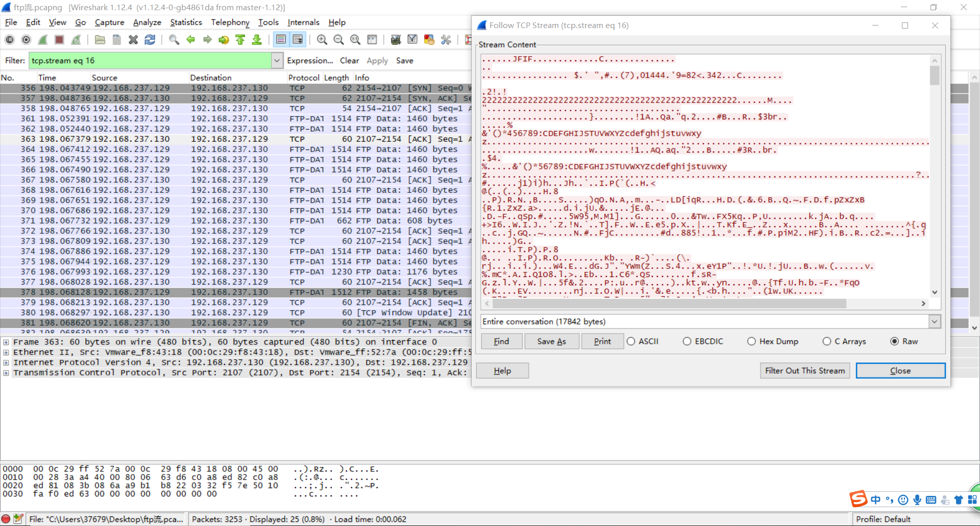Select packet 371 row with 608 bytes
This screenshot has height=526, width=980.
coord(236,221)
